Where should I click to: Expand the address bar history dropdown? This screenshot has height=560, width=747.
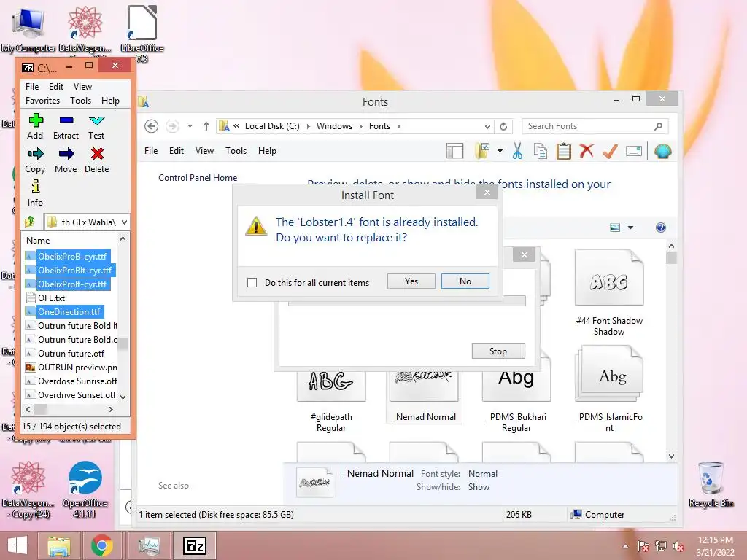487,127
